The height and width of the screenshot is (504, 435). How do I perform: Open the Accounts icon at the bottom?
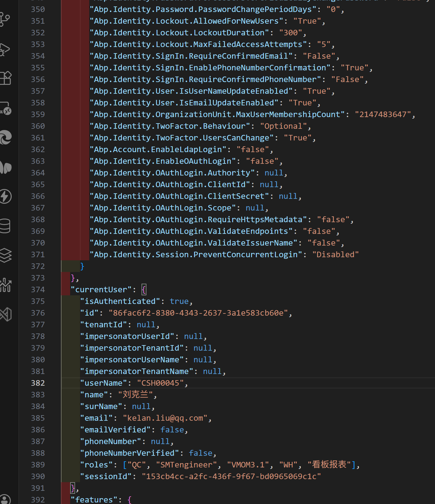5,499
